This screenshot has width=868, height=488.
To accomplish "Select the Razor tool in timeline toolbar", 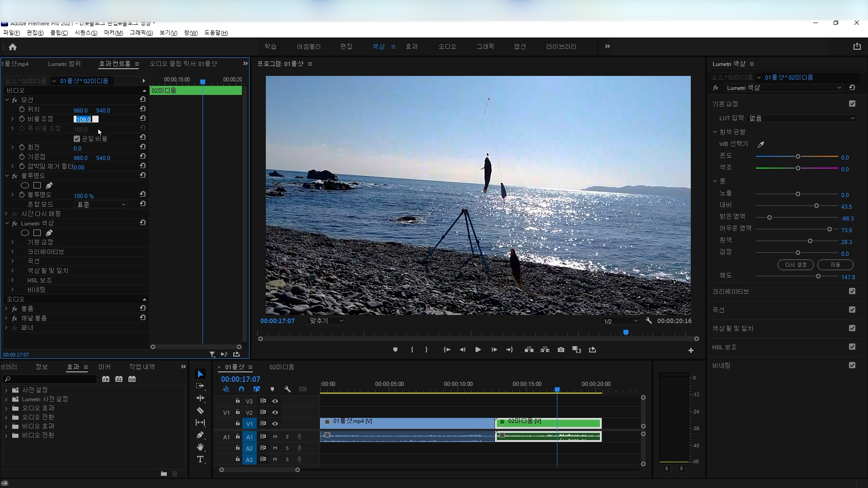I will (x=200, y=410).
